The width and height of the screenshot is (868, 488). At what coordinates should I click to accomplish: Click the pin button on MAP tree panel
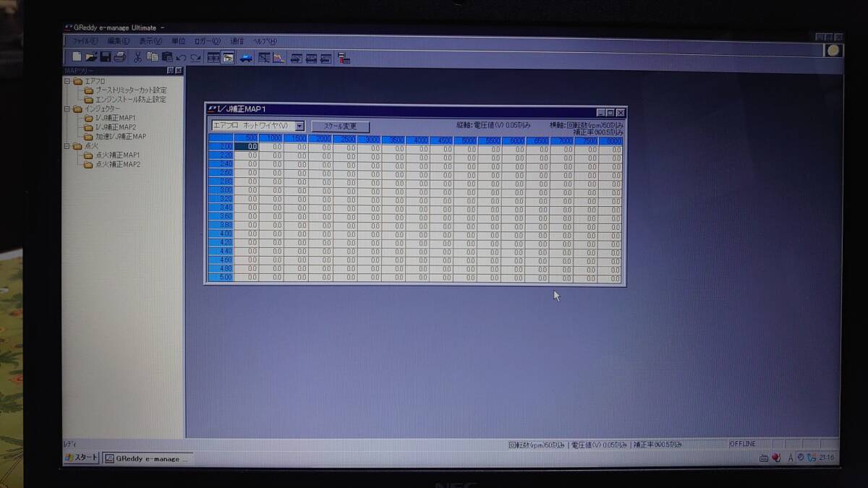point(171,71)
